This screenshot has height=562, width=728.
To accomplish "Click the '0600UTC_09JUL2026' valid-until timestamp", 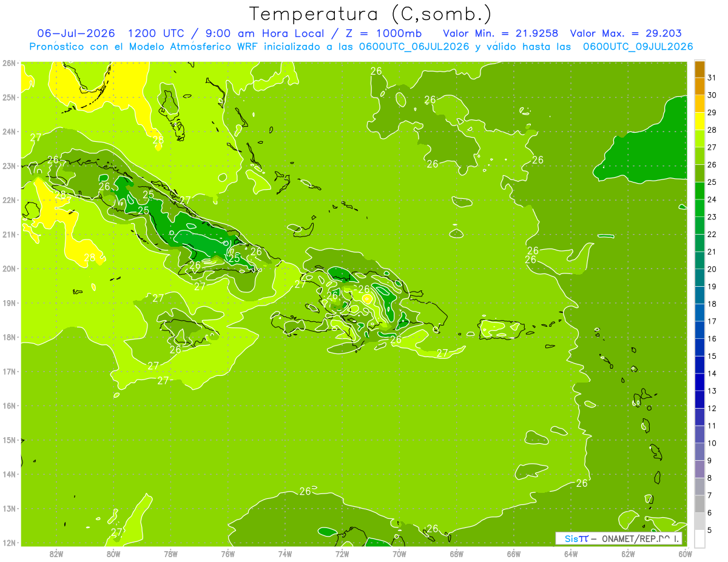I will coord(638,47).
